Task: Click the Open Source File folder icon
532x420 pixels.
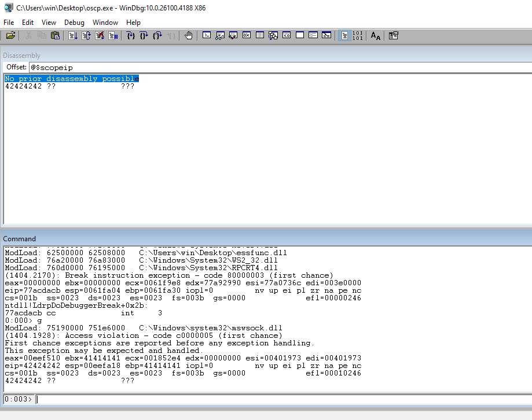Action: [x=10, y=36]
